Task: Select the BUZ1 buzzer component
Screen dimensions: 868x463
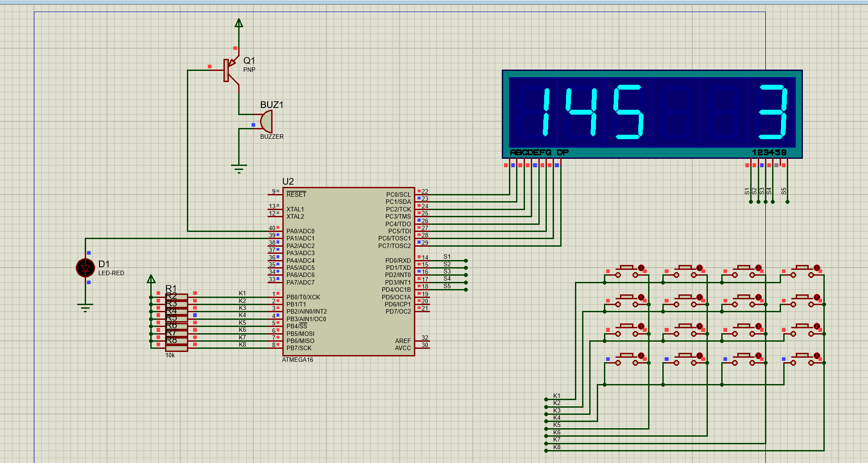Action: point(266,121)
